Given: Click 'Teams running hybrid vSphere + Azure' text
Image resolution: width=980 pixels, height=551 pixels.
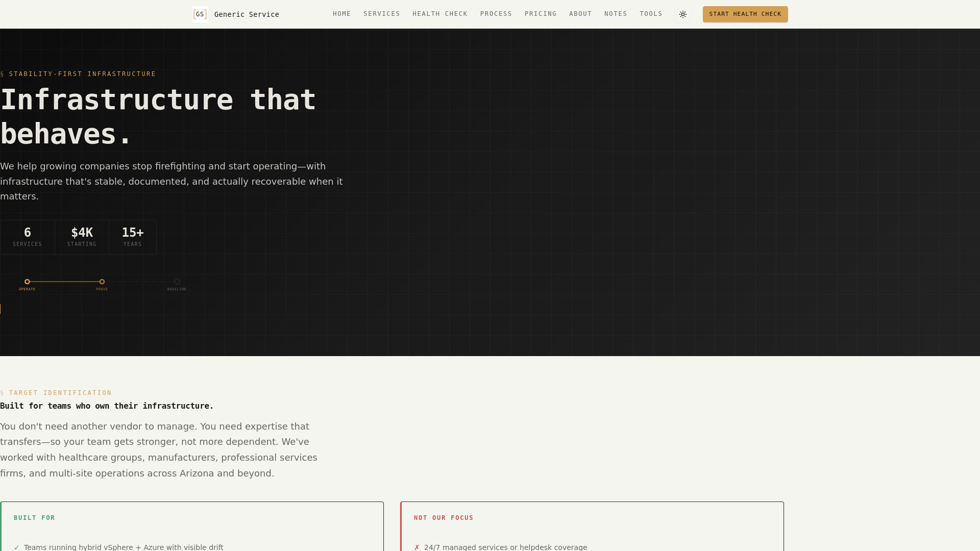Looking at the screenshot, I should pos(124,547).
